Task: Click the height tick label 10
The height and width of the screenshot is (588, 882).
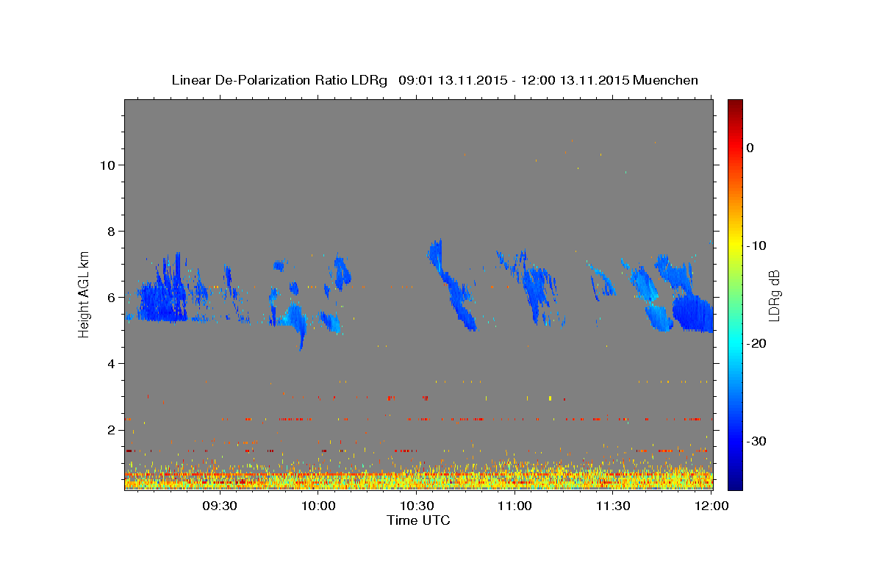Action: [107, 165]
